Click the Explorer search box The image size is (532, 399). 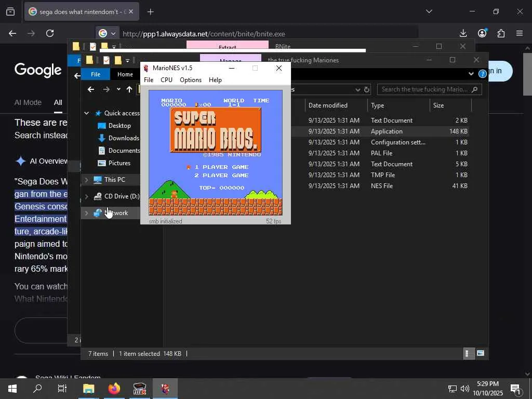click(x=429, y=89)
